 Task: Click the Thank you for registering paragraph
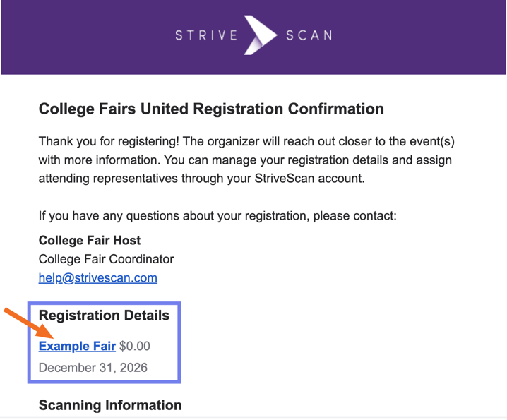(x=246, y=142)
